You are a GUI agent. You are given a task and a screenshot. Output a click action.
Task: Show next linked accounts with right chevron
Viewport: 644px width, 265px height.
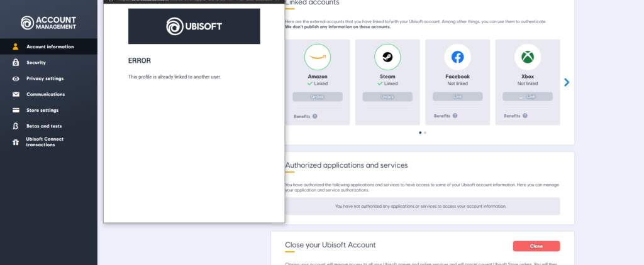coord(567,82)
